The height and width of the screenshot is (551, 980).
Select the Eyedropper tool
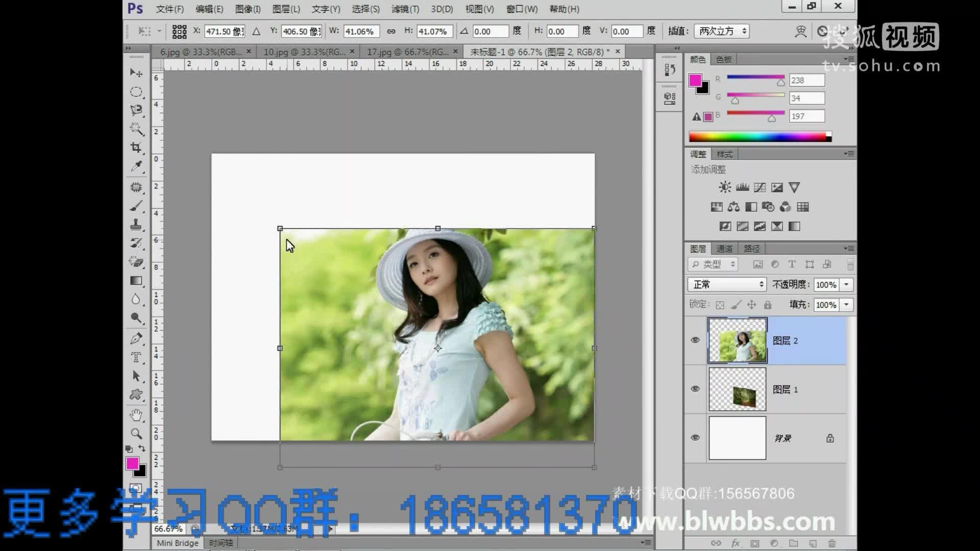(x=136, y=166)
